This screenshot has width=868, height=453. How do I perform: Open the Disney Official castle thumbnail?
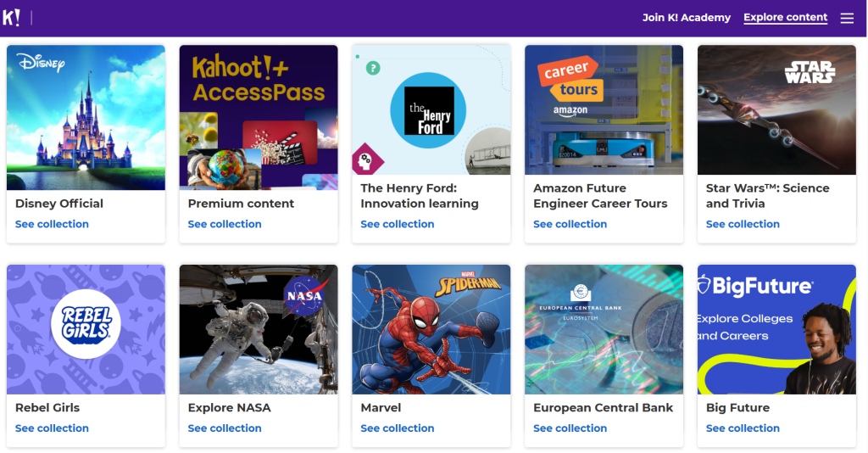[x=86, y=117]
